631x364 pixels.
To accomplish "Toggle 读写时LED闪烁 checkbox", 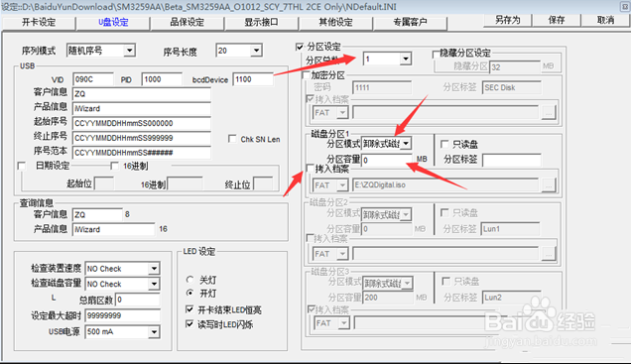I will 189,323.
